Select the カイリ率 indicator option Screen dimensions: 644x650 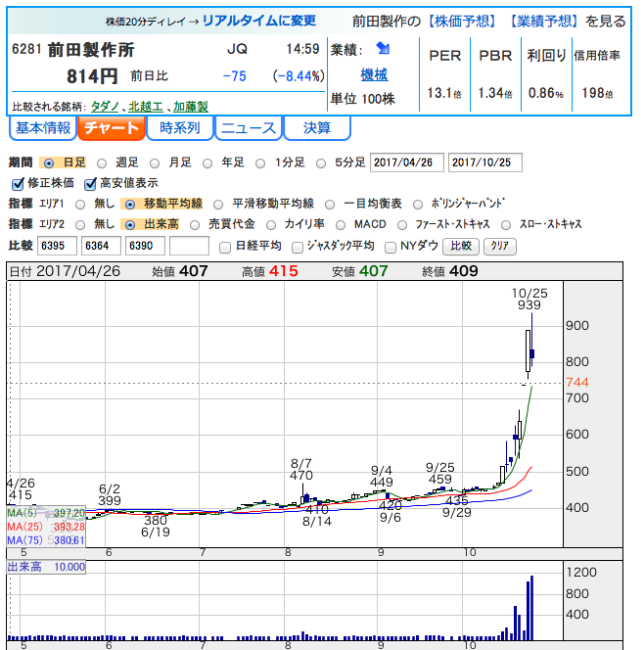tap(271, 225)
